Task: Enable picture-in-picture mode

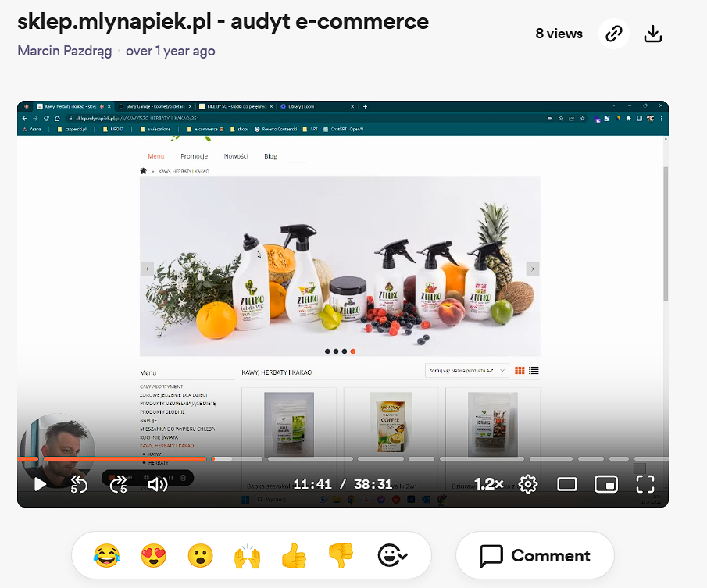Action: [606, 484]
